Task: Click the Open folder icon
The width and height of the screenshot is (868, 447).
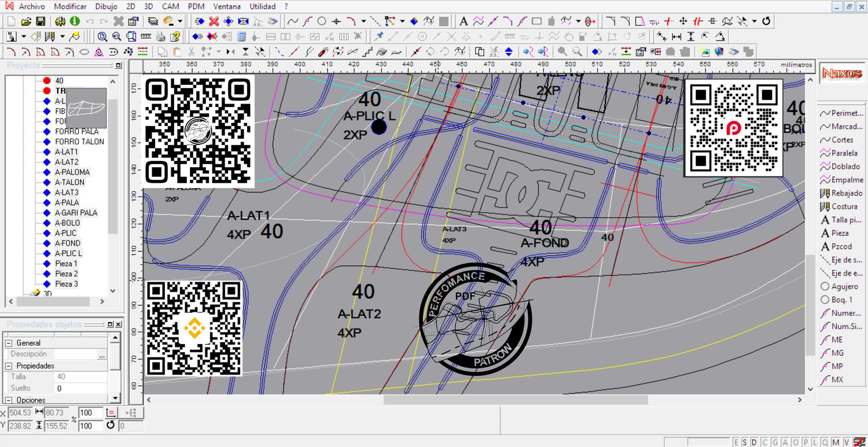Action: click(26, 21)
